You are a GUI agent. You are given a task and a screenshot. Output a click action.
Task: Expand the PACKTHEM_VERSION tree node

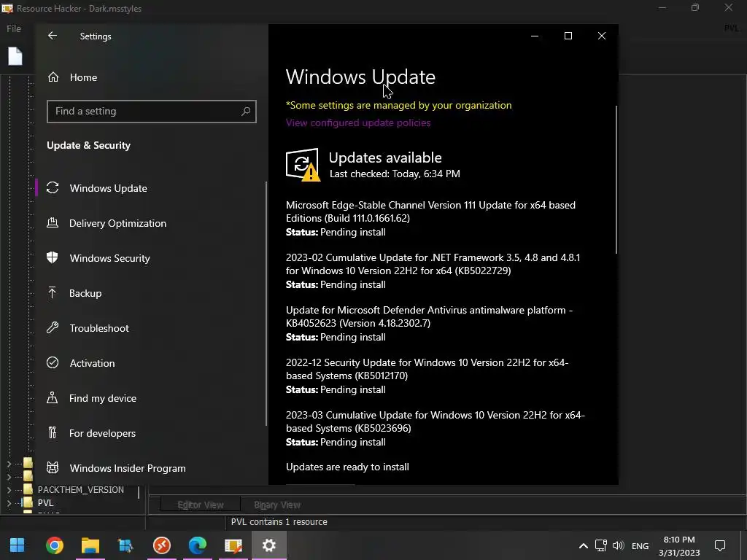(9, 489)
